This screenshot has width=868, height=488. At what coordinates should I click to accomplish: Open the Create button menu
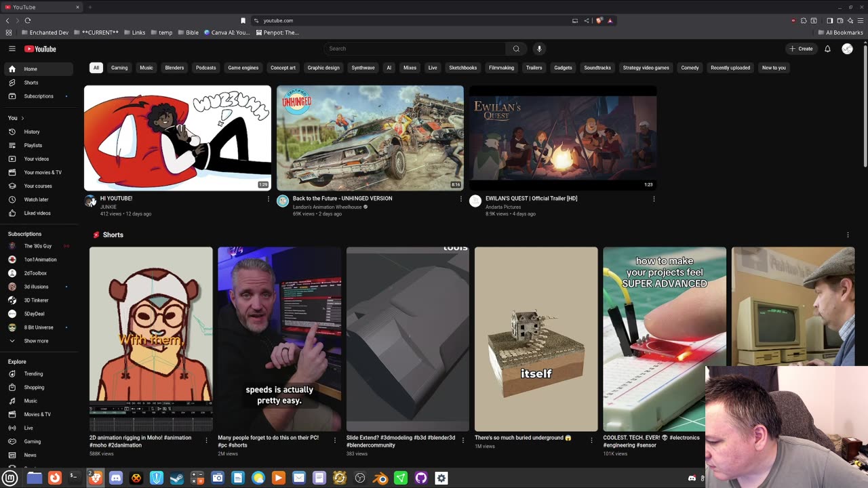(801, 49)
